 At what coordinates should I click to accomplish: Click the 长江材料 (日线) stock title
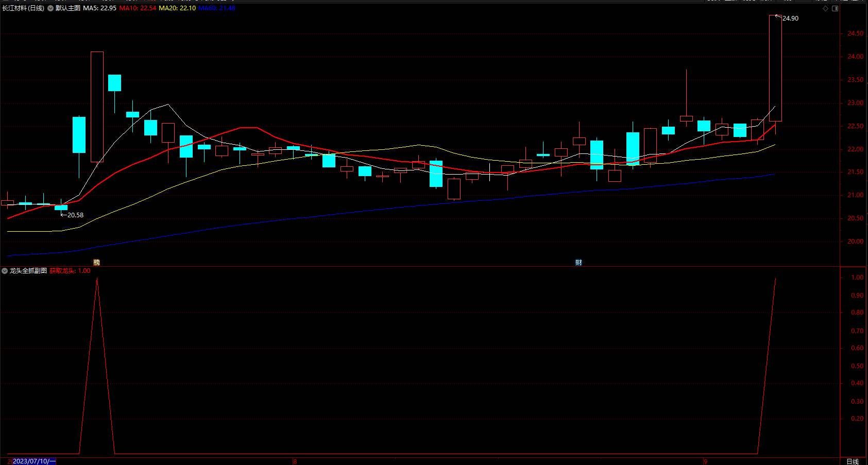click(23, 8)
